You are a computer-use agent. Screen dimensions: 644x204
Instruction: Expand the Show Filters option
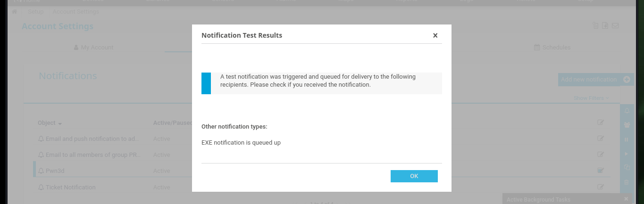591,98
